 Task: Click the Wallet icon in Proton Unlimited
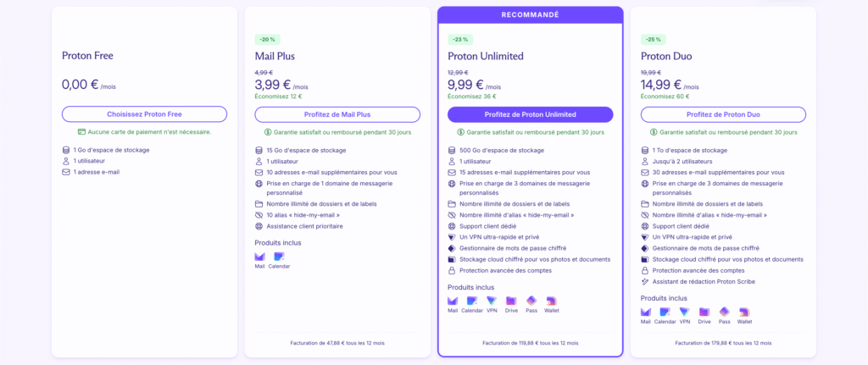551,301
